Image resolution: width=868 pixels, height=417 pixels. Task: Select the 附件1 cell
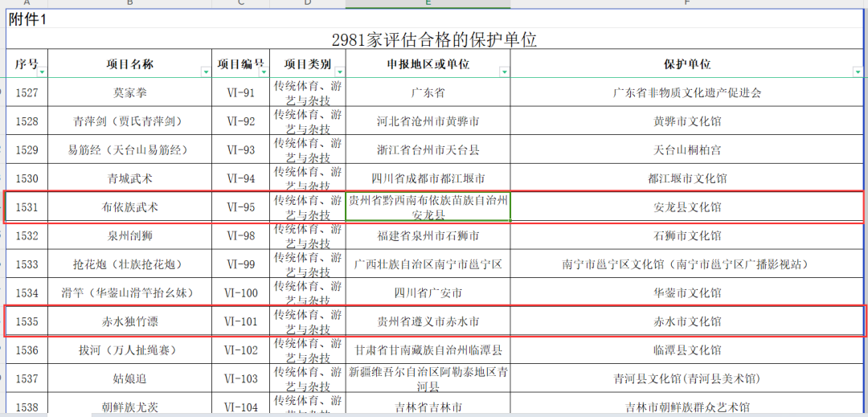click(27, 19)
